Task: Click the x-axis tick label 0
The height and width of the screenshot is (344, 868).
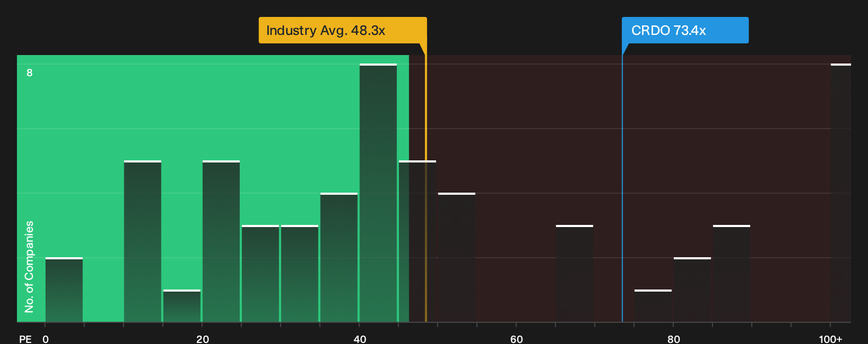Action: click(x=46, y=339)
